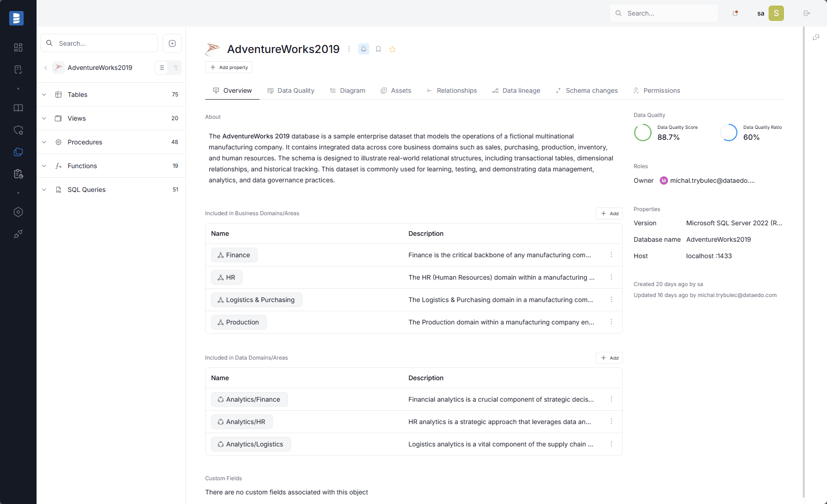Expand the Tables tree node
This screenshot has width=827, height=504.
[x=44, y=95]
